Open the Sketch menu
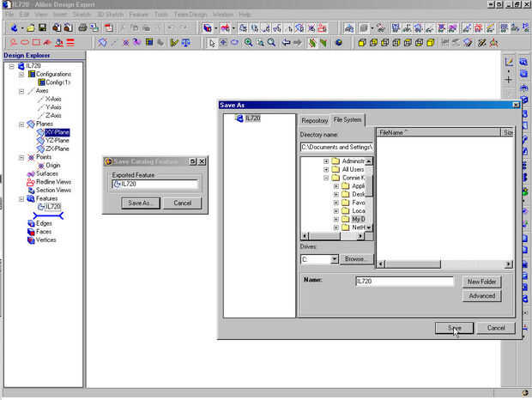Image resolution: width=532 pixels, height=400 pixels. coord(82,15)
